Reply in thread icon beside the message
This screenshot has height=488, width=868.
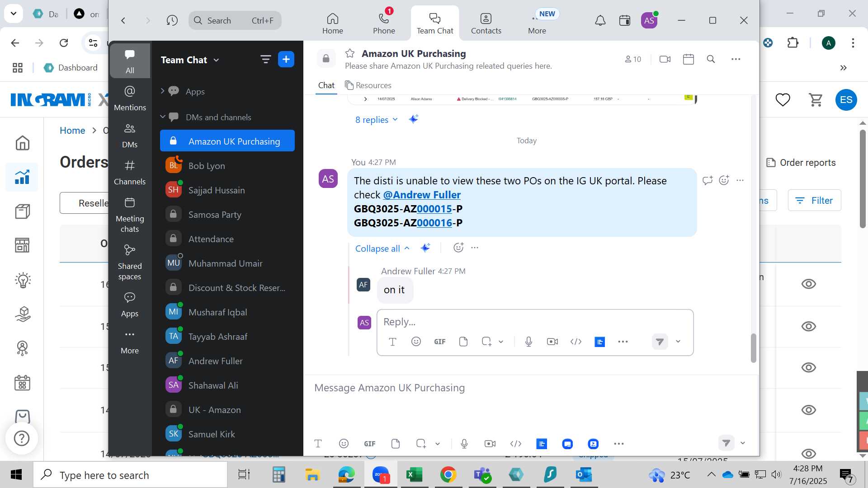tap(708, 180)
